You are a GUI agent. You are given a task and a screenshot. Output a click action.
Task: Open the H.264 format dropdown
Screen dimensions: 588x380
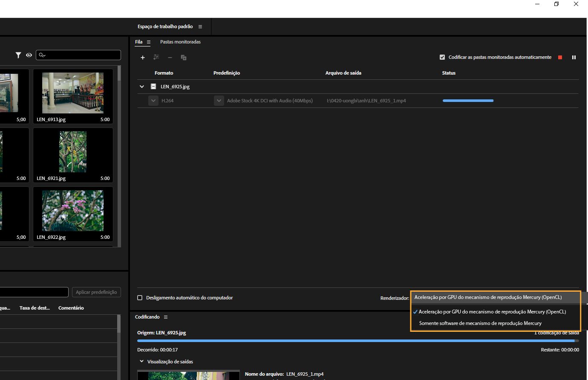153,100
